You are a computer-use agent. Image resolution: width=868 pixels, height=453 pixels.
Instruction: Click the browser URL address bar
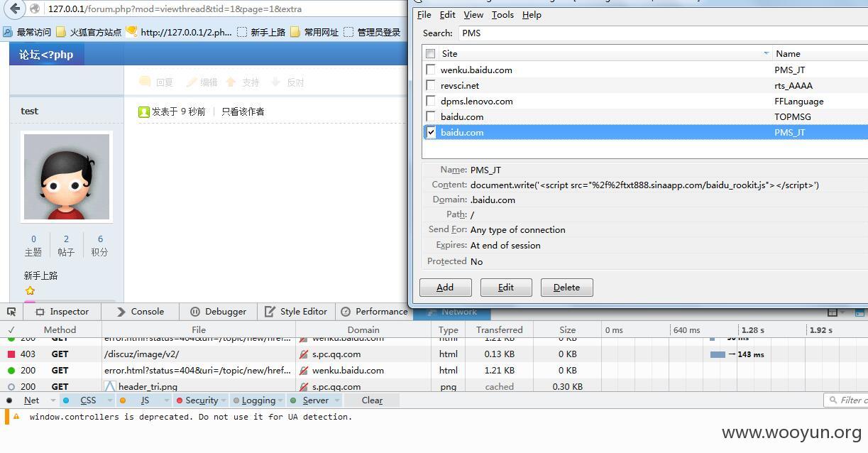(227, 9)
